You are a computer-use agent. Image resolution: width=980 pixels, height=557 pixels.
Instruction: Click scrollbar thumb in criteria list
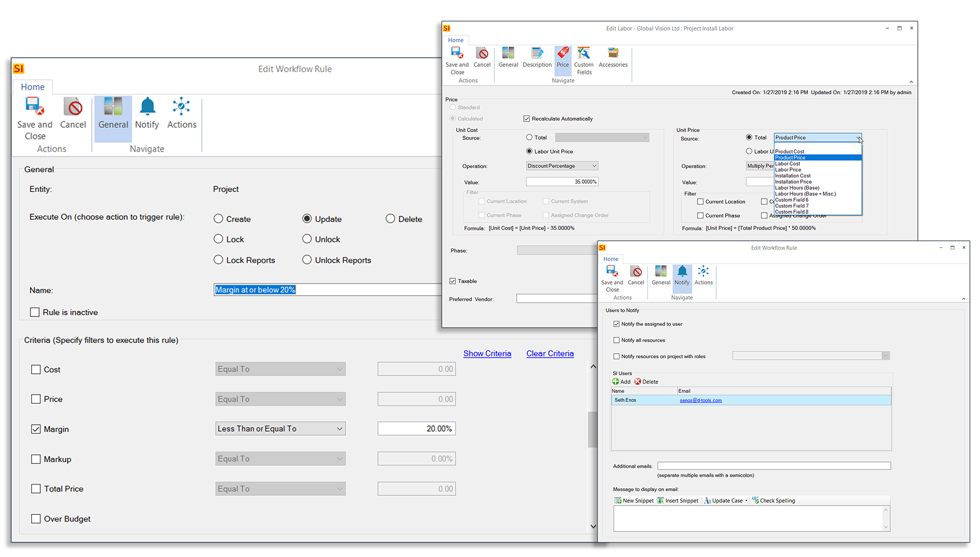pyautogui.click(x=593, y=429)
